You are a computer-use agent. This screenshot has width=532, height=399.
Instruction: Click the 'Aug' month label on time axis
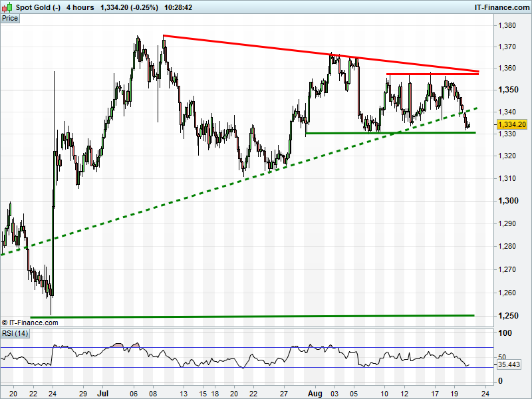coord(315,393)
